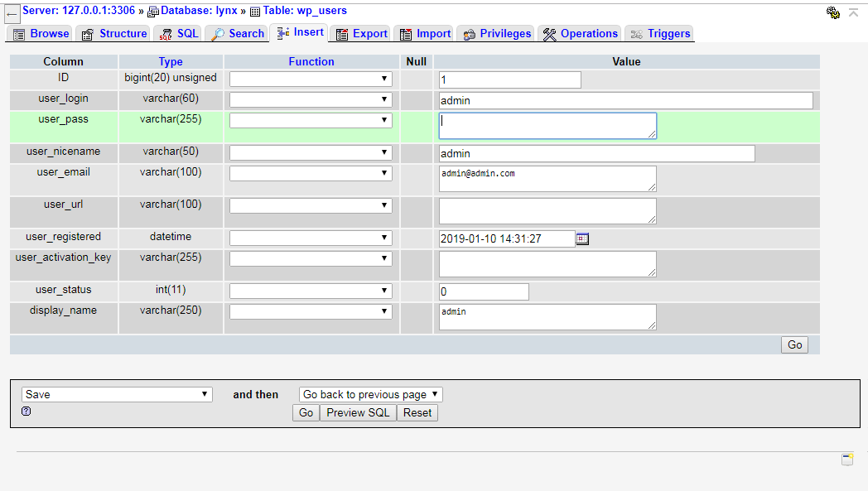Open the Triggers tab
The image size is (868, 491).
coord(660,34)
